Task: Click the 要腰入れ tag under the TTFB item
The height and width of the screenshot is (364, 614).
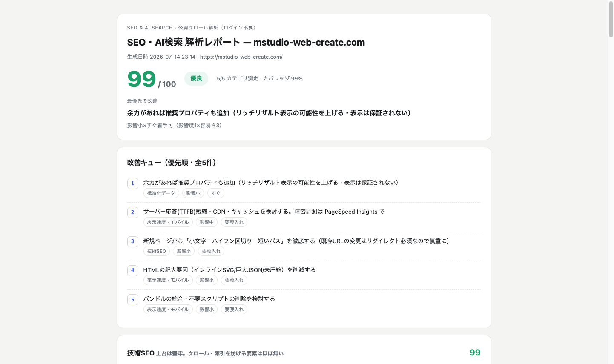Action: (234, 222)
